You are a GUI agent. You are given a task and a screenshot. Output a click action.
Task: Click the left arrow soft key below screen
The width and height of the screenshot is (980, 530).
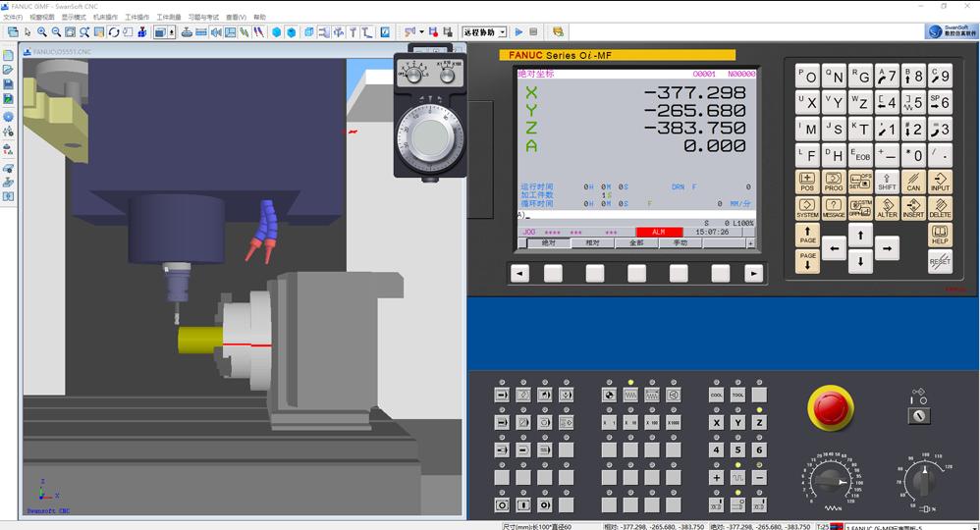519,274
